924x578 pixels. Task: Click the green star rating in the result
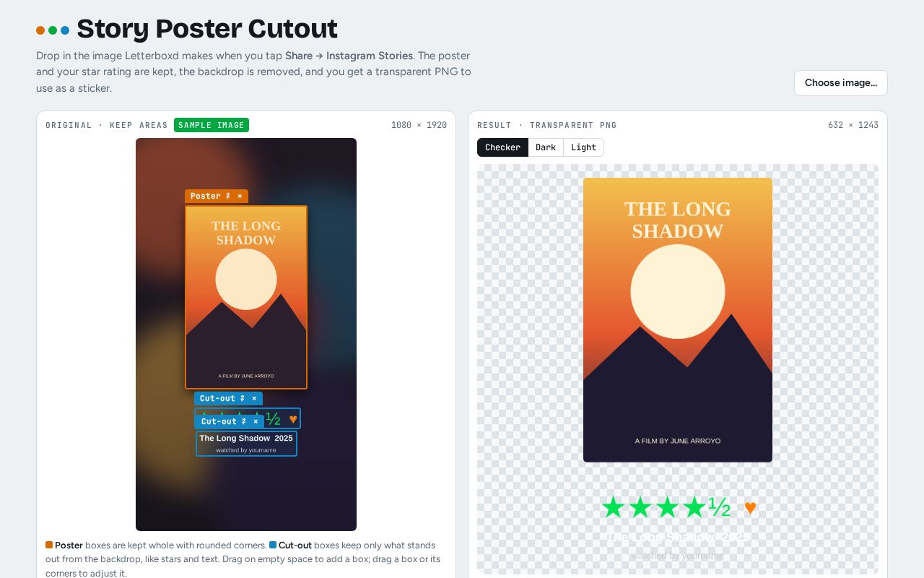coord(666,507)
